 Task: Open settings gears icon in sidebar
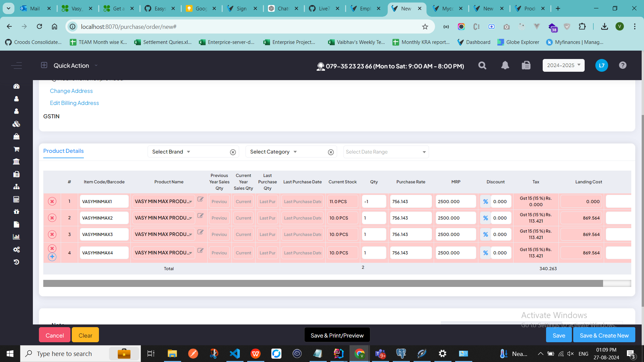[16, 249]
